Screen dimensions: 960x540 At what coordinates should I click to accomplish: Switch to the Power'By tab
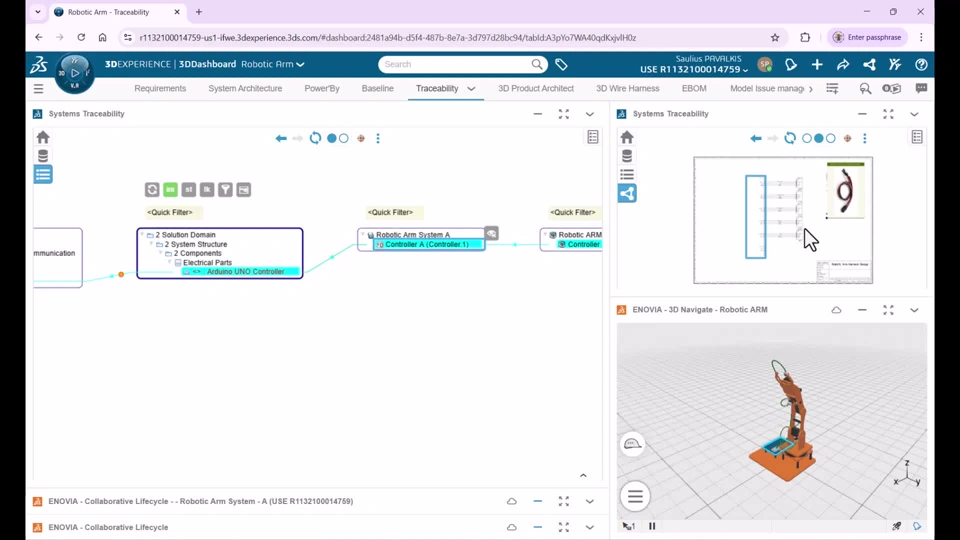click(322, 89)
